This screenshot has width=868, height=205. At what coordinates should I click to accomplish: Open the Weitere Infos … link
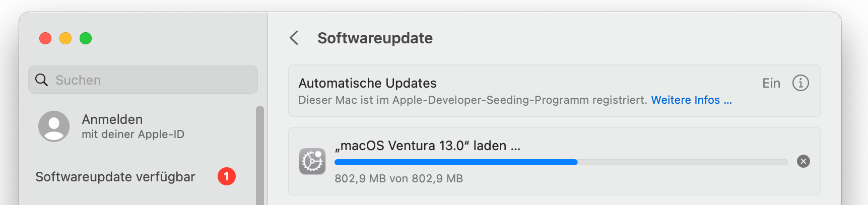(691, 100)
